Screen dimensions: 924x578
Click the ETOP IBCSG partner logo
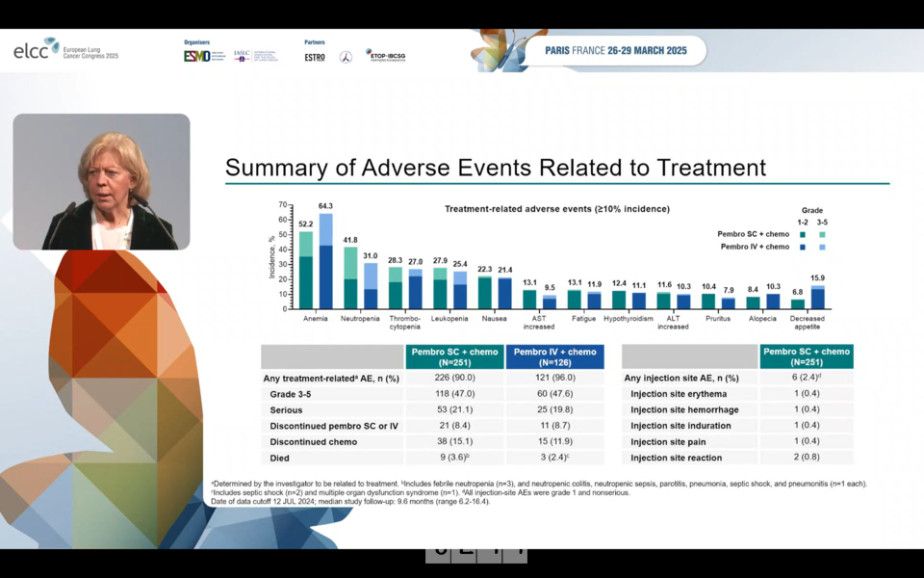(x=385, y=56)
